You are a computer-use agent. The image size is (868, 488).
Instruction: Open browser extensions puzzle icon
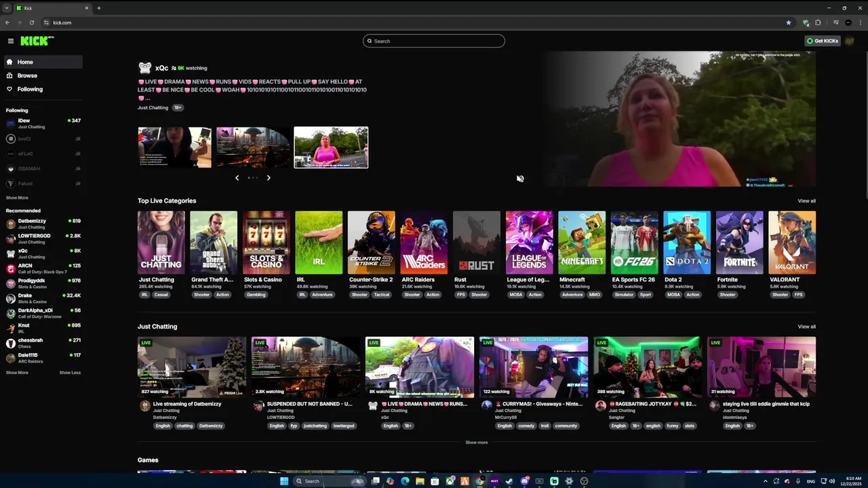818,22
